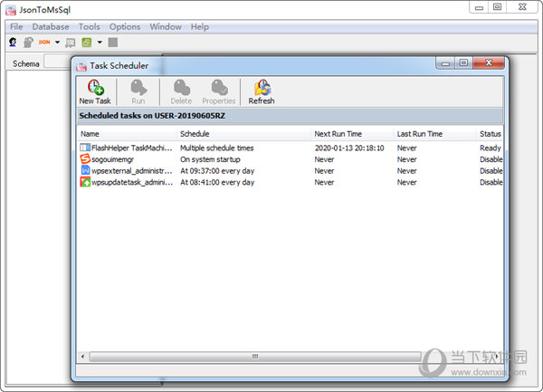Maximize the Task Scheduler window
Viewport: 543px width, 392px height.
[x=463, y=62]
